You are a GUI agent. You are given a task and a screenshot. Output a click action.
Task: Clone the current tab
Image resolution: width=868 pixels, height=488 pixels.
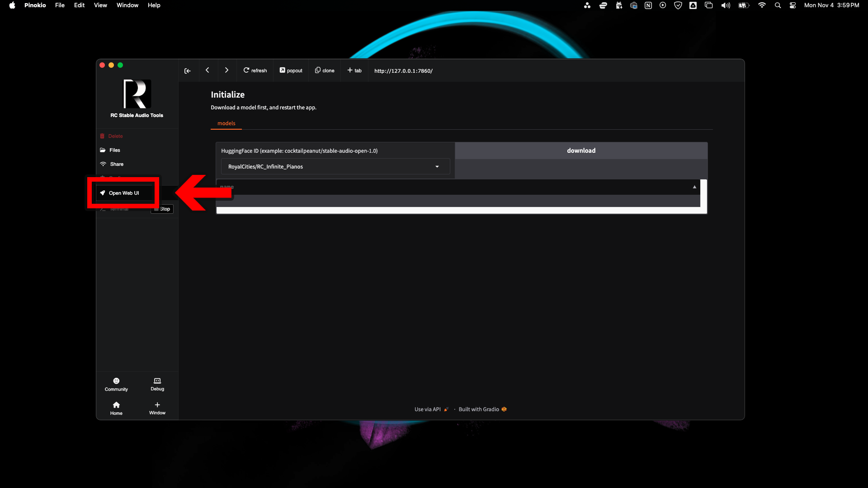[325, 70]
